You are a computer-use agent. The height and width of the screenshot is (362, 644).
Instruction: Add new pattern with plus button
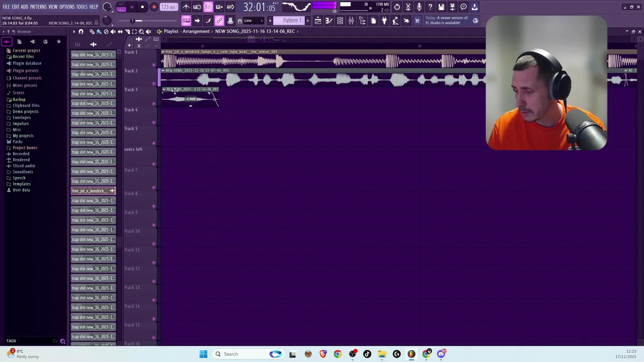click(x=307, y=21)
